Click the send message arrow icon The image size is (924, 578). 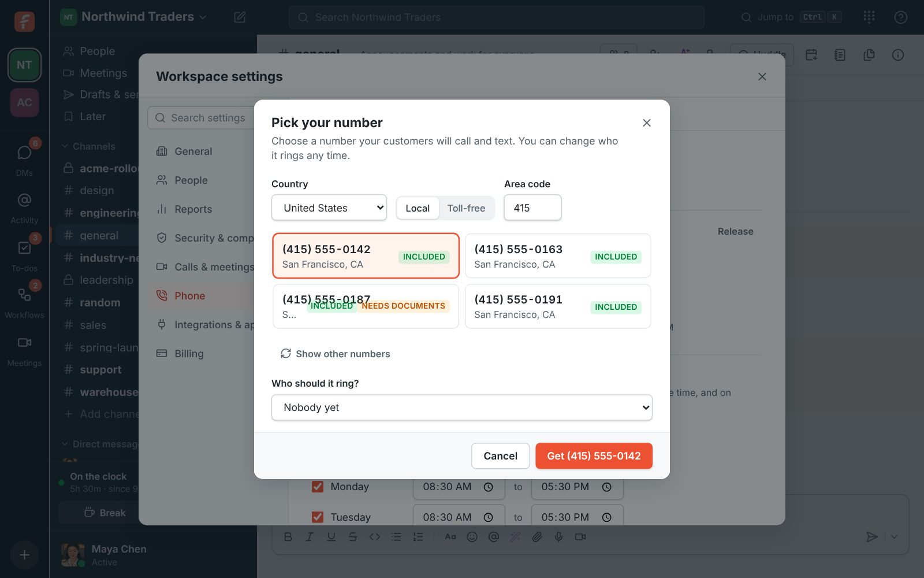coord(872,537)
